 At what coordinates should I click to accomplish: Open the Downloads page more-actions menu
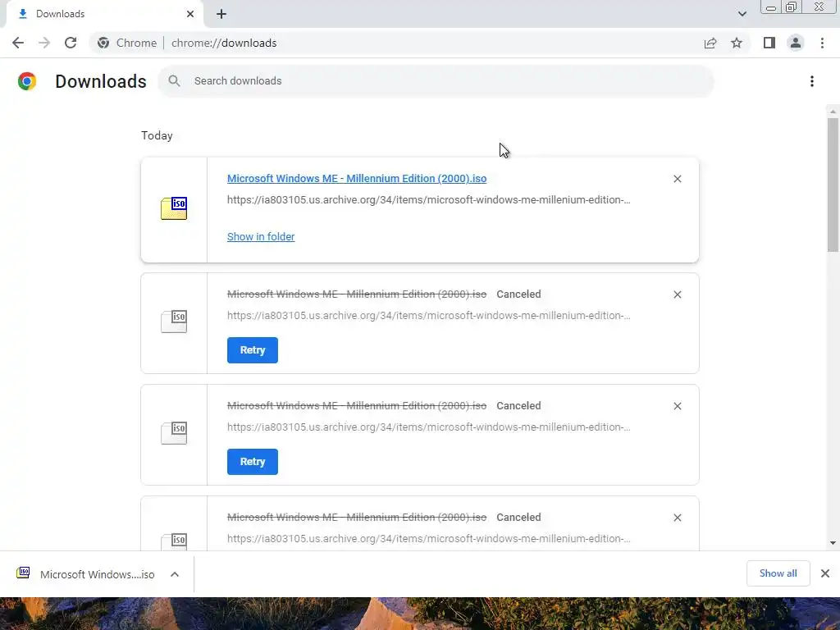[812, 81]
